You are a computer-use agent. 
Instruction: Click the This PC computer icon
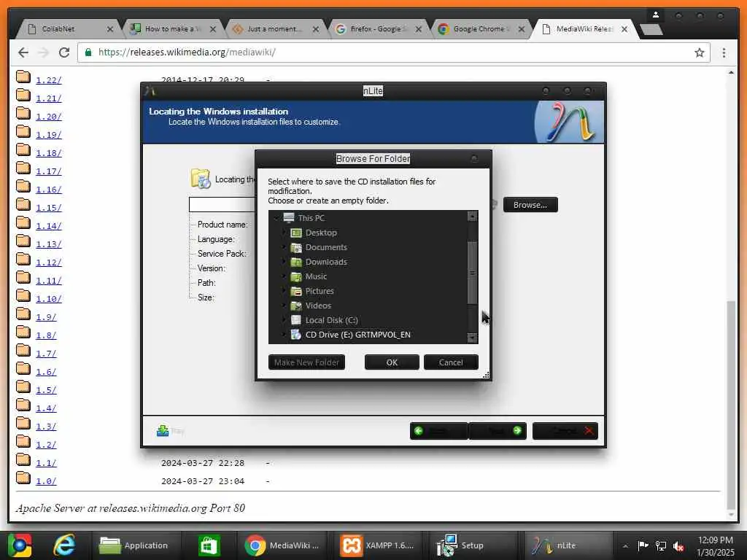pos(289,217)
